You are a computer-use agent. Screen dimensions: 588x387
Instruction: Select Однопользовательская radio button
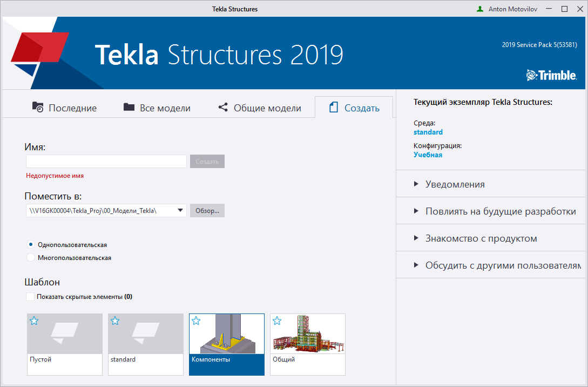click(31, 244)
